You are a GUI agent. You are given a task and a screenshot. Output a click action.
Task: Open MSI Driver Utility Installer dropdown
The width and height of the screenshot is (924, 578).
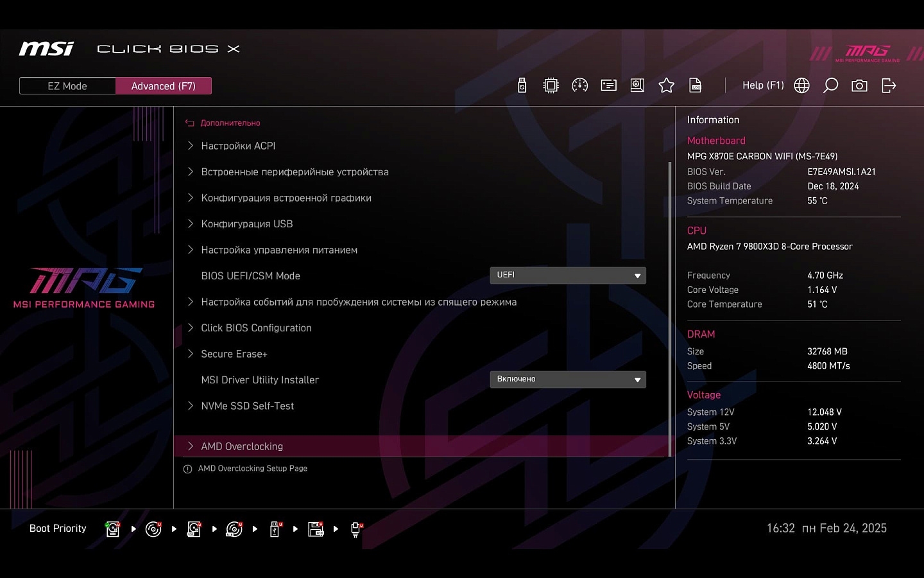(x=567, y=380)
